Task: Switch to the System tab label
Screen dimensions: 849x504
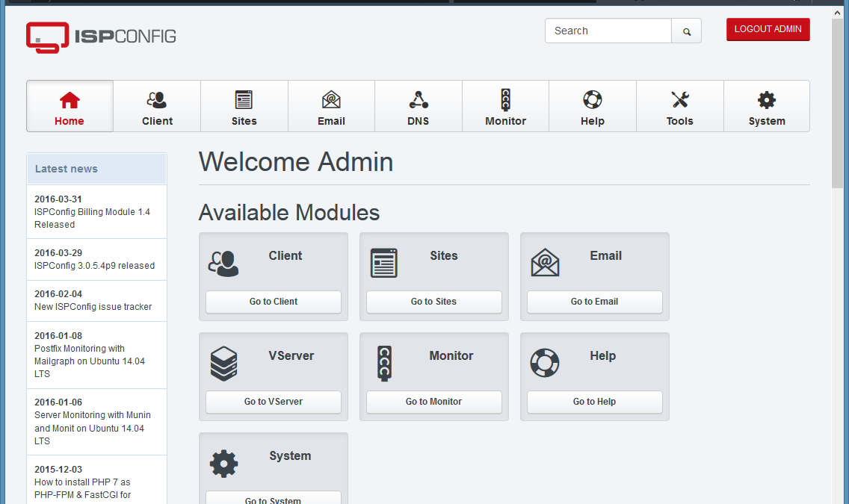Action: (x=767, y=121)
